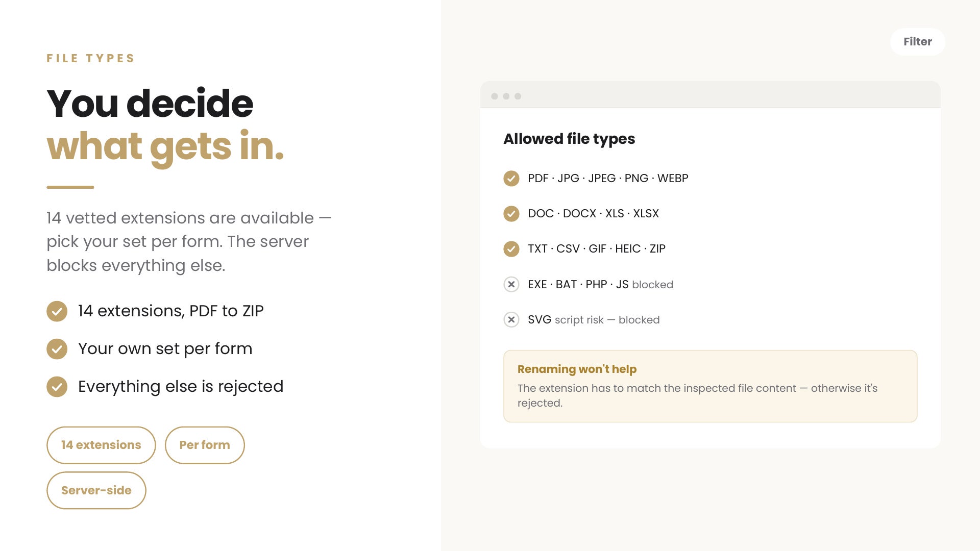Image resolution: width=980 pixels, height=551 pixels.
Task: Click check icon next to '14 extensions, PDF to ZIP'
Action: click(57, 311)
